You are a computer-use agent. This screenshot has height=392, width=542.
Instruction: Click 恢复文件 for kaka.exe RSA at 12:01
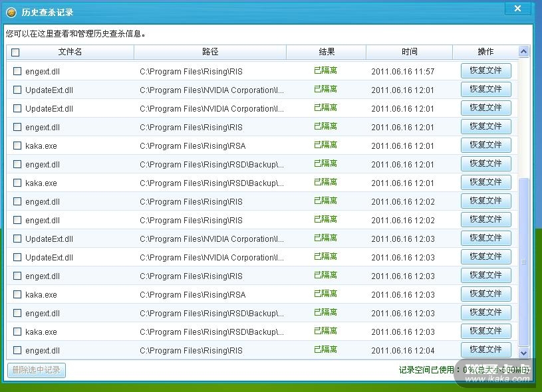pyautogui.click(x=485, y=145)
